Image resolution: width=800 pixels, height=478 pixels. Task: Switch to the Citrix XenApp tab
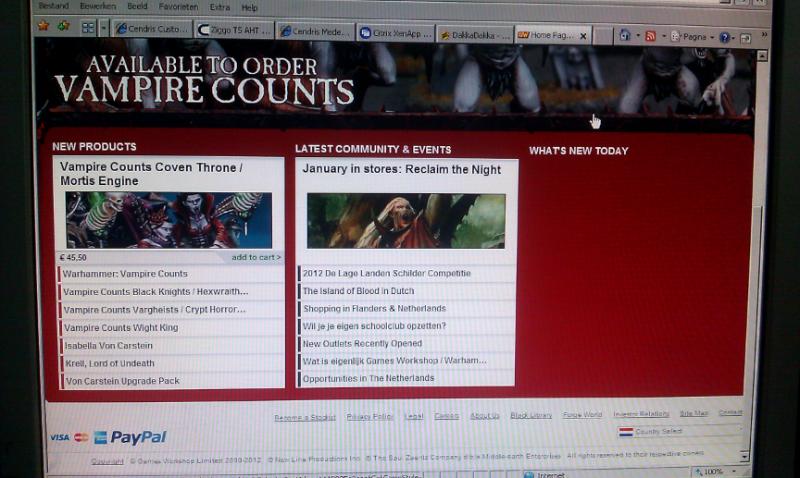point(396,33)
